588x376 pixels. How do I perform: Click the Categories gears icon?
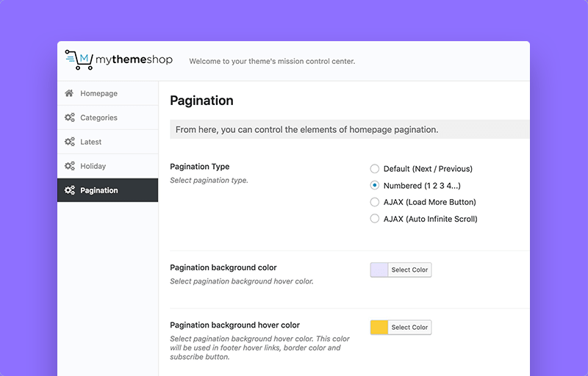tap(70, 117)
